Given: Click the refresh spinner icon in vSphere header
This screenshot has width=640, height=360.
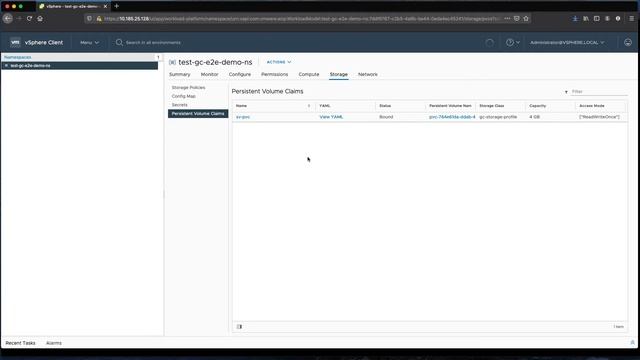Looking at the screenshot, I should [489, 42].
